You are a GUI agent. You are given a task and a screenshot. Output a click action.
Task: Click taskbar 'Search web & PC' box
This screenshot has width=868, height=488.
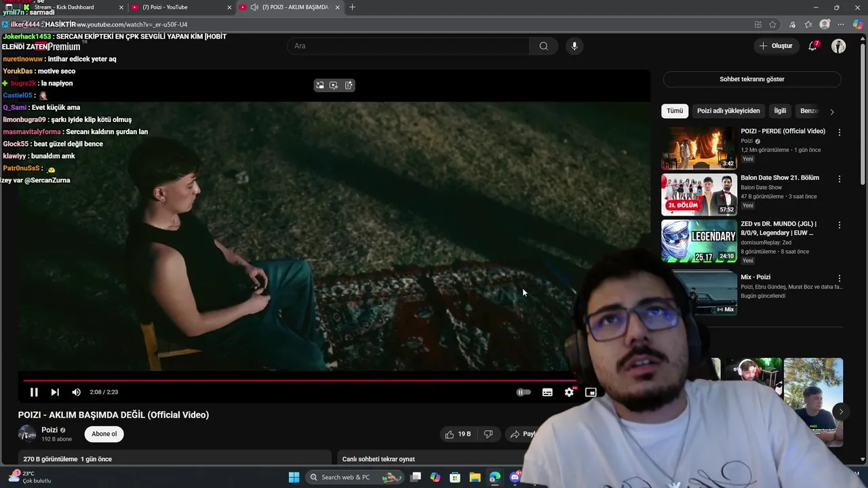[x=355, y=477]
